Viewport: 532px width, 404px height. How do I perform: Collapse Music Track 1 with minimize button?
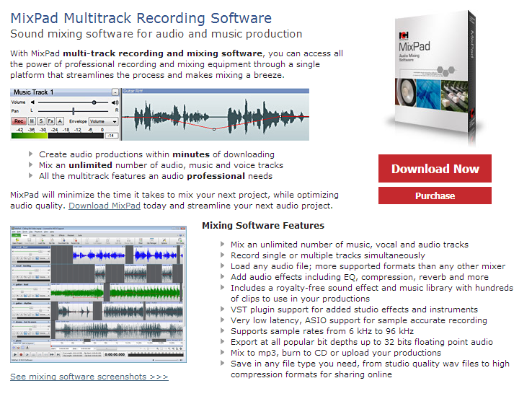pyautogui.click(x=115, y=92)
